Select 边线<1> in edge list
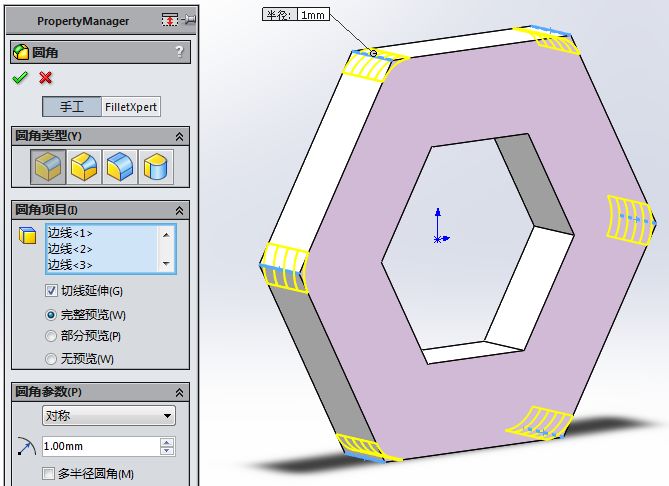669x486 pixels. pos(70,233)
